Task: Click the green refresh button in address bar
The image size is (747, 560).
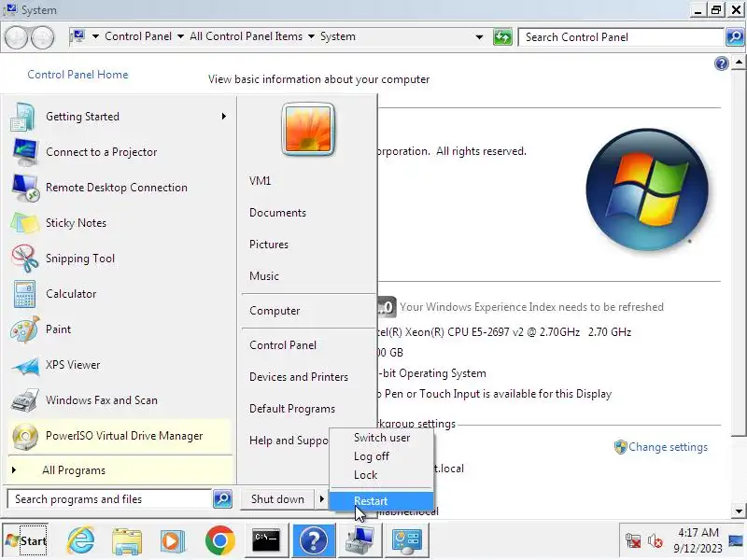Action: click(x=502, y=36)
